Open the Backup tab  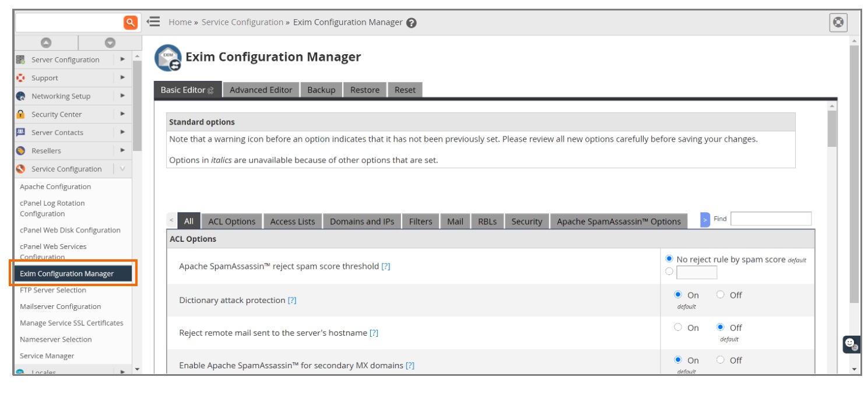(321, 90)
